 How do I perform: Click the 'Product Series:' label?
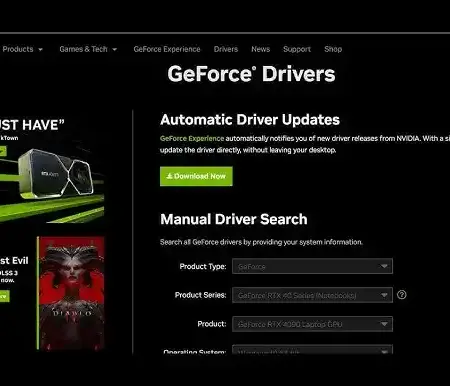[200, 295]
